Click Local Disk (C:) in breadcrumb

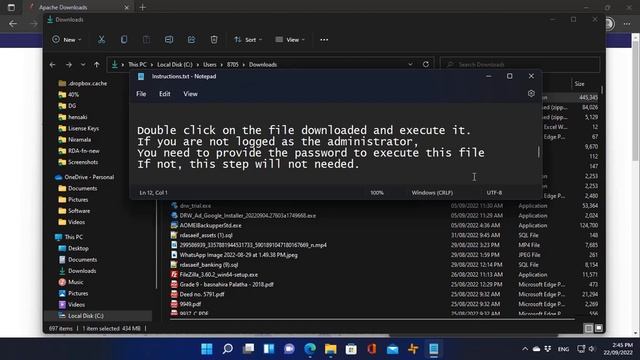point(175,64)
